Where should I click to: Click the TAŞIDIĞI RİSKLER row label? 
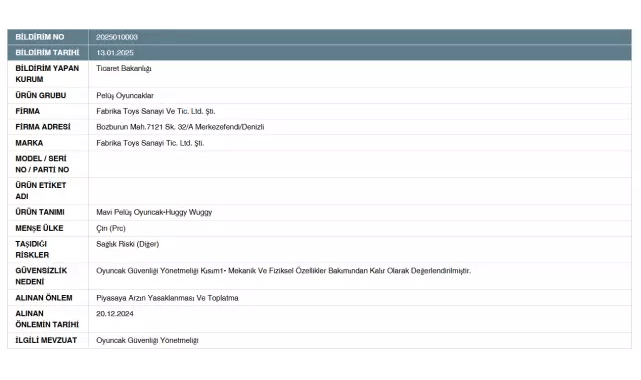point(32,250)
